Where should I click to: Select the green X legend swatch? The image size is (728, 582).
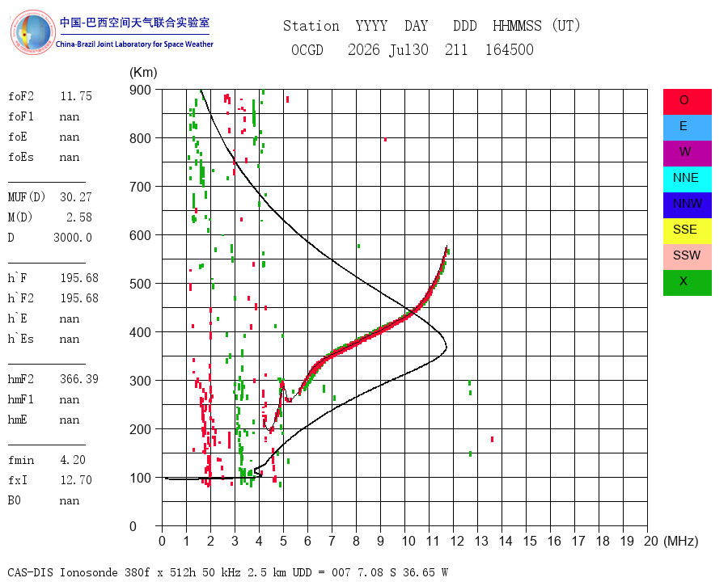(x=687, y=283)
